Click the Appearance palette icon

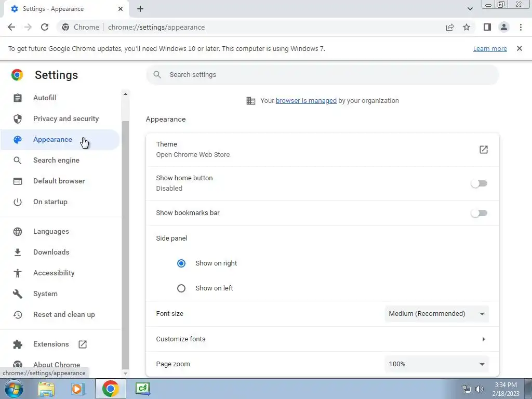17,139
